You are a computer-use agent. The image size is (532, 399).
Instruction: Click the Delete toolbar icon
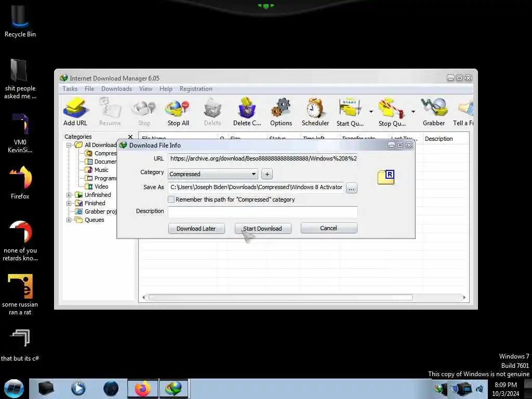click(x=212, y=112)
